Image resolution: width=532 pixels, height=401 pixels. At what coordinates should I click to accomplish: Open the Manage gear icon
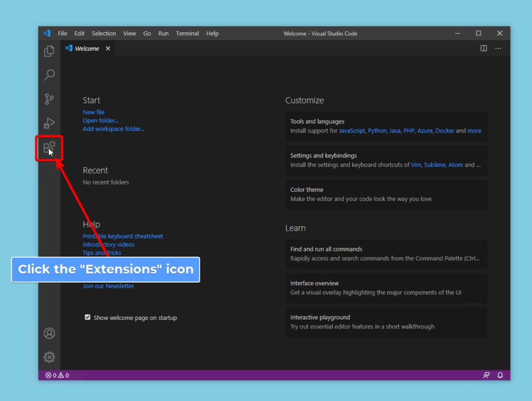point(49,357)
